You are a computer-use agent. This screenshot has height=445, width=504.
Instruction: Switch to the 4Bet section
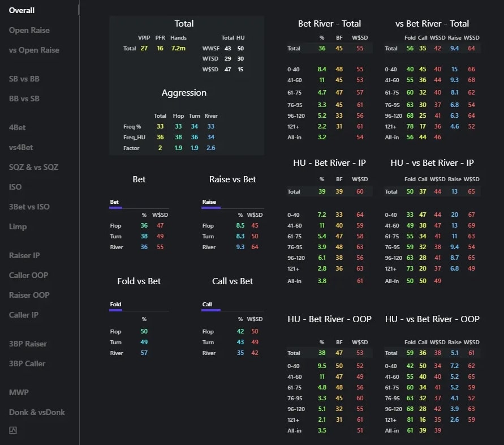click(17, 127)
